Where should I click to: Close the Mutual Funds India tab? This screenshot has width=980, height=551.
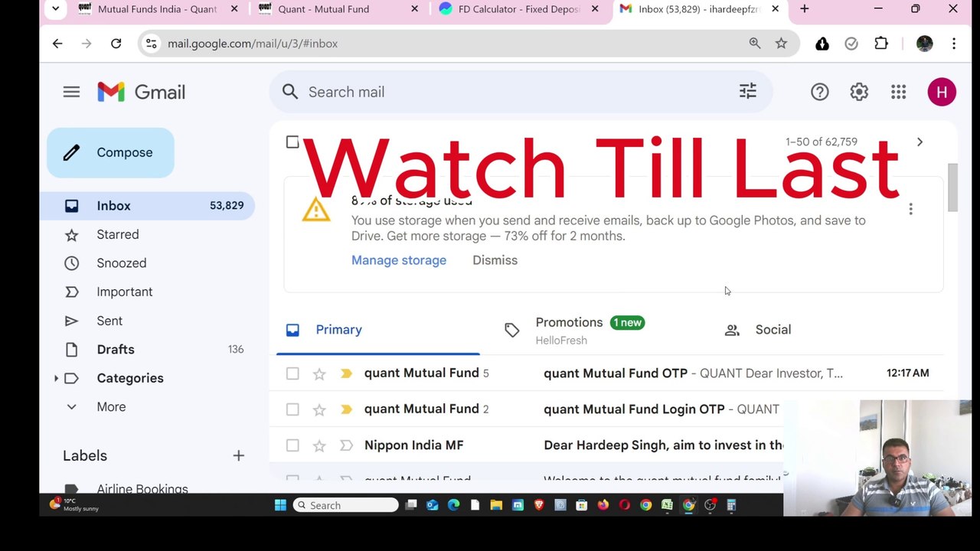pyautogui.click(x=234, y=9)
